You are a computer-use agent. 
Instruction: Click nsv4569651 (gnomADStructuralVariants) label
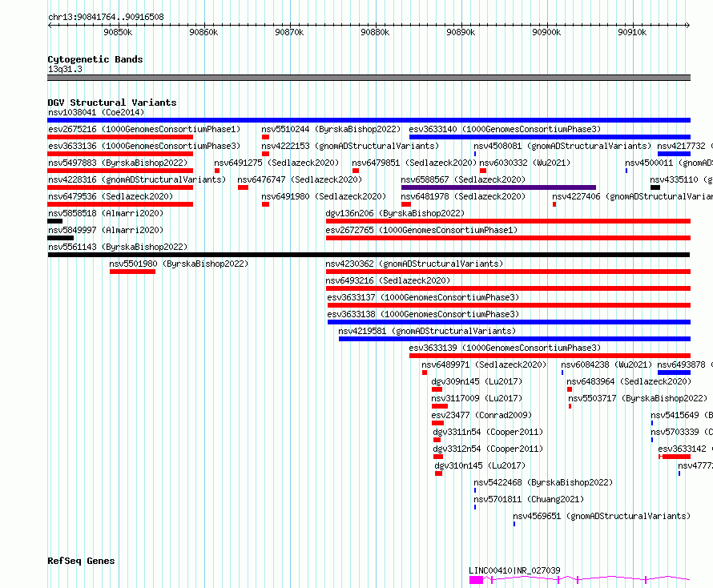pos(602,516)
